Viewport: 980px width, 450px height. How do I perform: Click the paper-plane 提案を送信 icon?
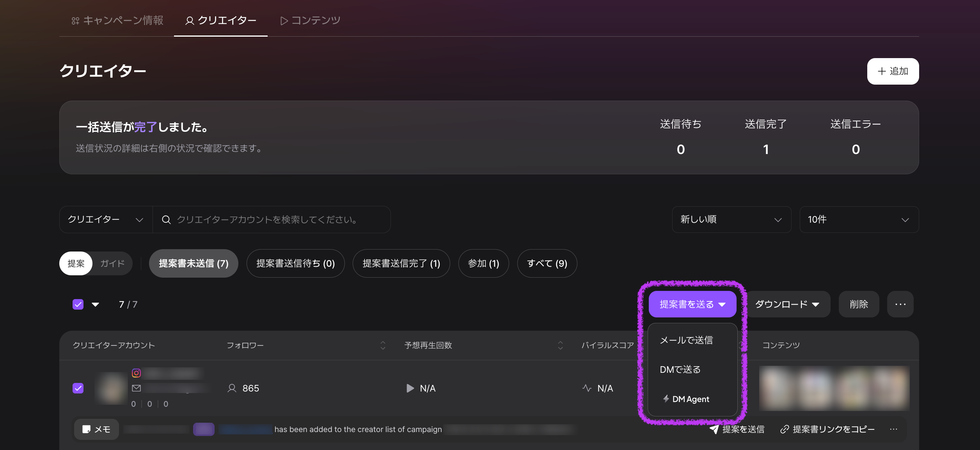click(714, 429)
